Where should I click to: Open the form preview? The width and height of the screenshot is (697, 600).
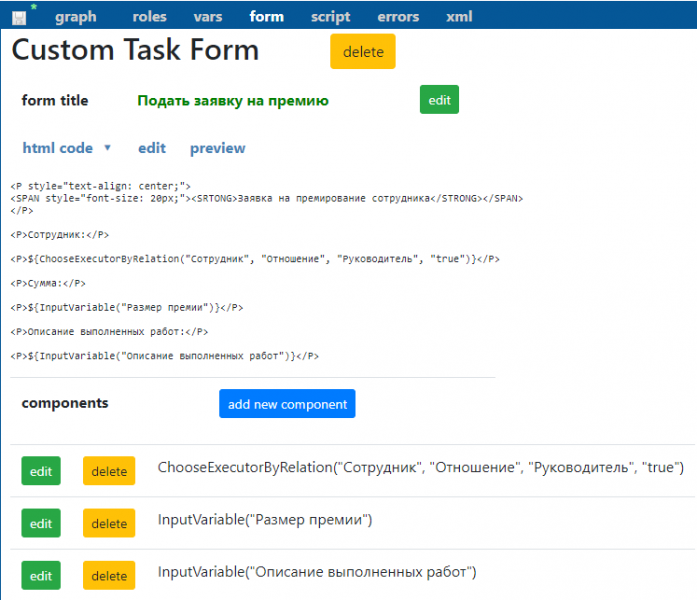(217, 148)
